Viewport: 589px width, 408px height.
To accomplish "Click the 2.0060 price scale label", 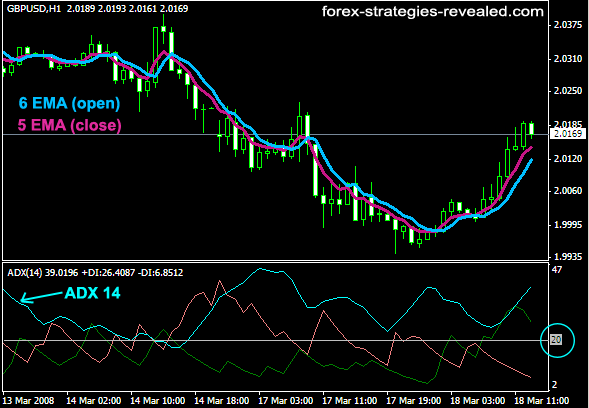I will click(x=569, y=191).
